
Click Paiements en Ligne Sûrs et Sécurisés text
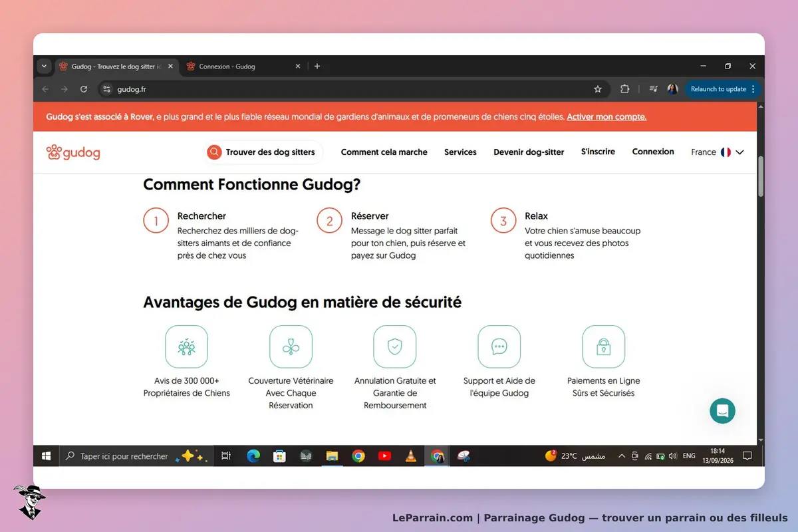pyautogui.click(x=604, y=387)
